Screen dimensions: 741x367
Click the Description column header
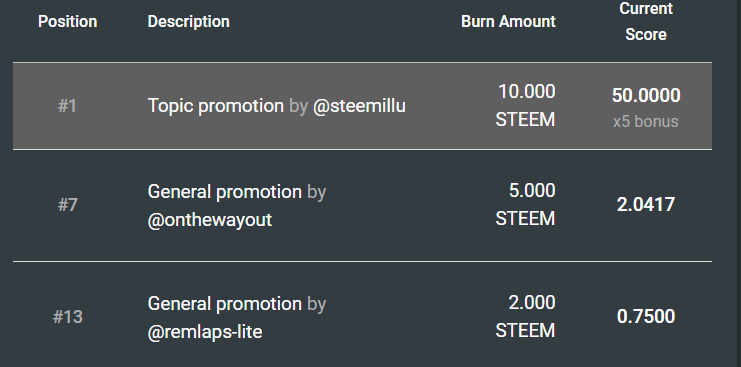click(x=189, y=22)
